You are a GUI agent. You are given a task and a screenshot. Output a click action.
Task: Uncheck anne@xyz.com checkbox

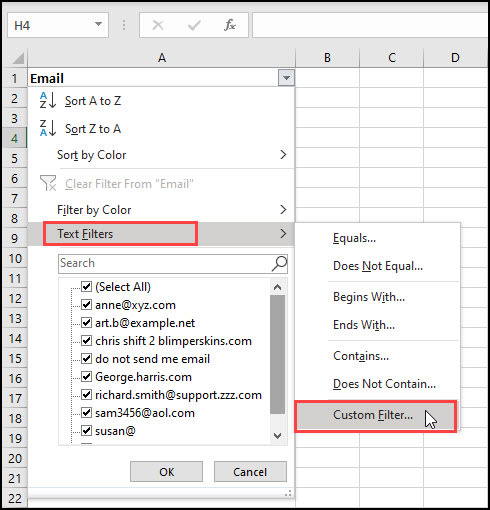[x=86, y=305]
